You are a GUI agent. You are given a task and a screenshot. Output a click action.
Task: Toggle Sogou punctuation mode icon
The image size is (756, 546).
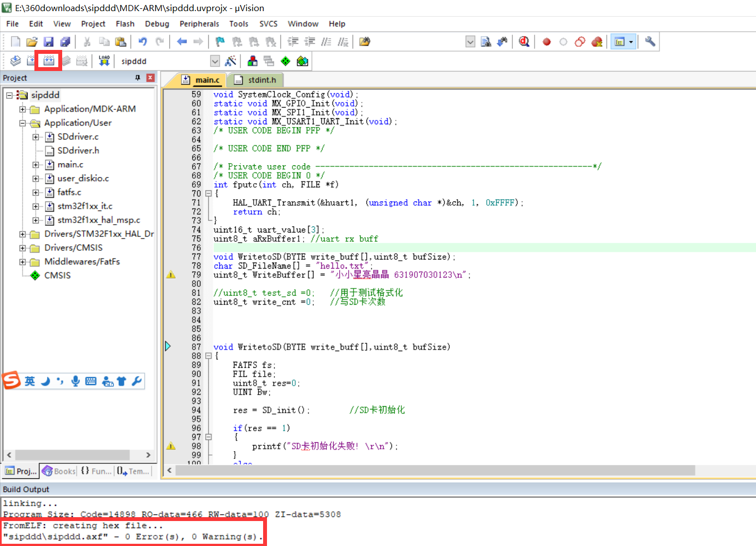60,381
